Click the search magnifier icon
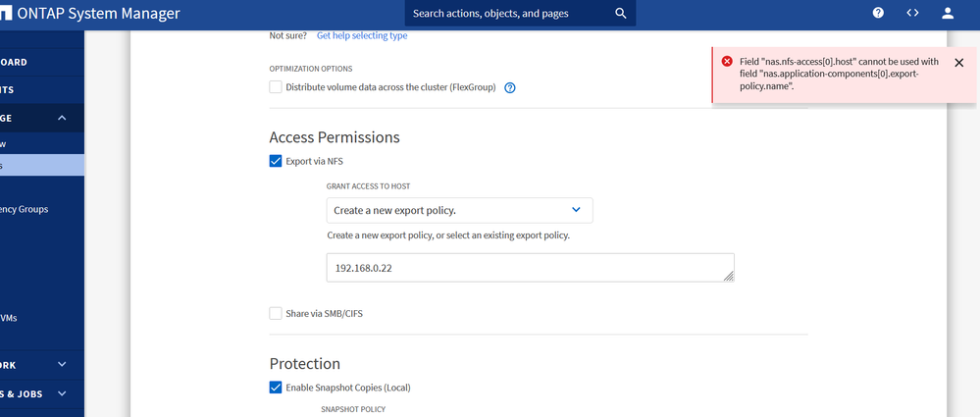The image size is (980, 417). tap(620, 14)
